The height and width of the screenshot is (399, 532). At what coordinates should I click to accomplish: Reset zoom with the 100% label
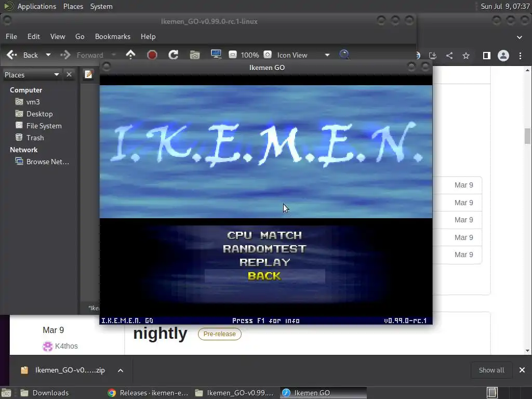point(250,55)
